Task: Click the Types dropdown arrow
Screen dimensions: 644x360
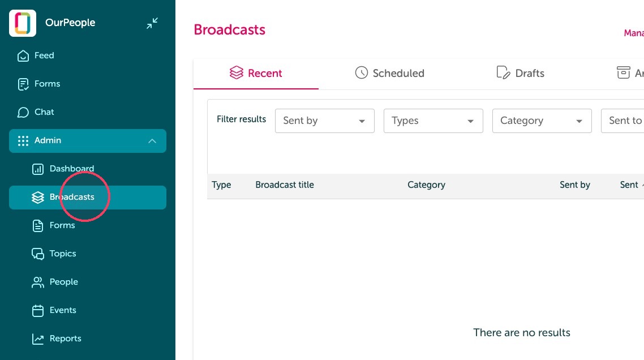Action: pos(471,121)
